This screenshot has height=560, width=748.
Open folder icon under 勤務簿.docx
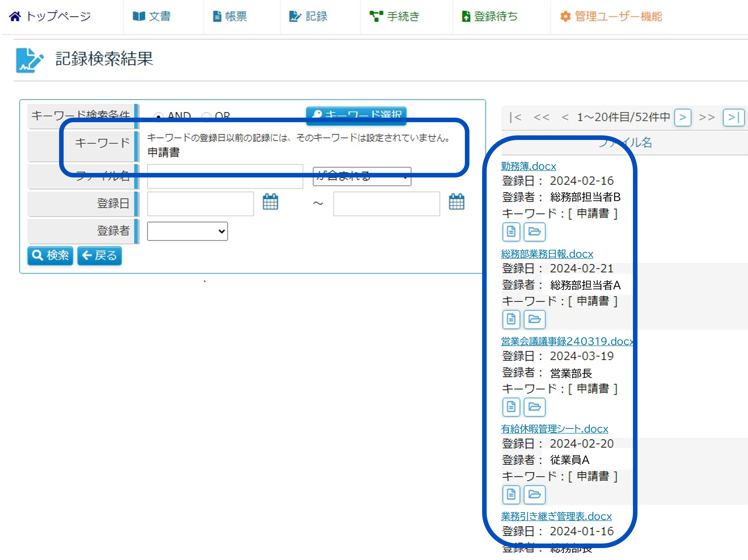(534, 232)
